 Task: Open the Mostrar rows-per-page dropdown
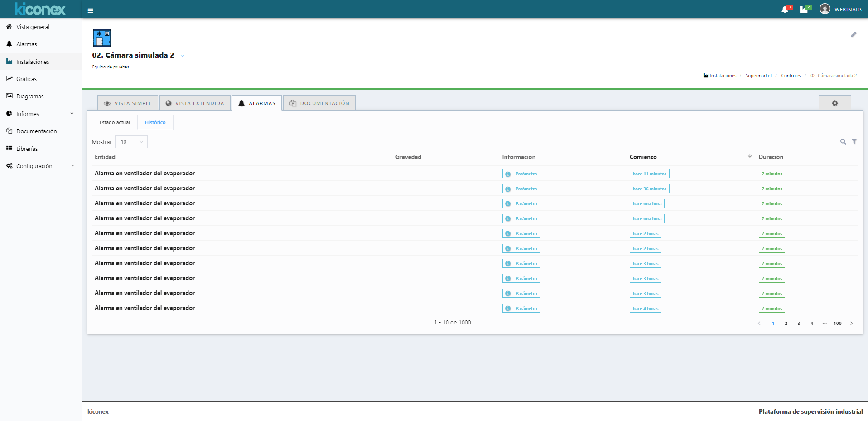[131, 142]
